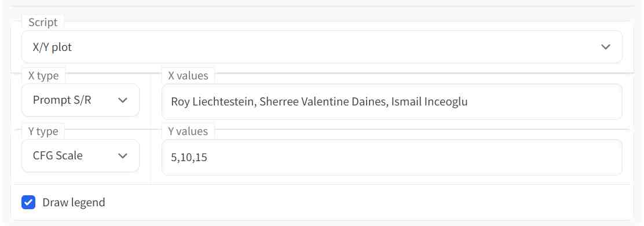Click the Y values label
This screenshot has width=644, height=226.
188,131
